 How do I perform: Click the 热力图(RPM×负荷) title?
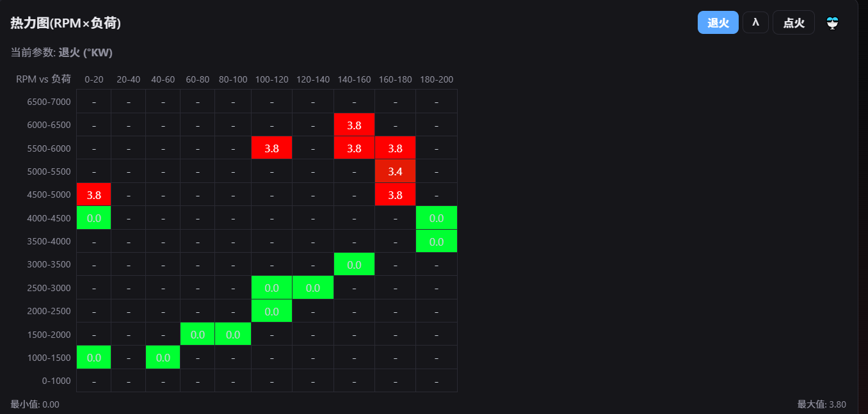tap(66, 23)
